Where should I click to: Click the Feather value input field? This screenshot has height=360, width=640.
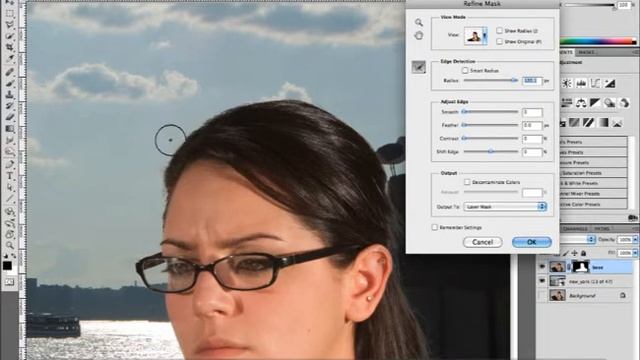coord(532,125)
